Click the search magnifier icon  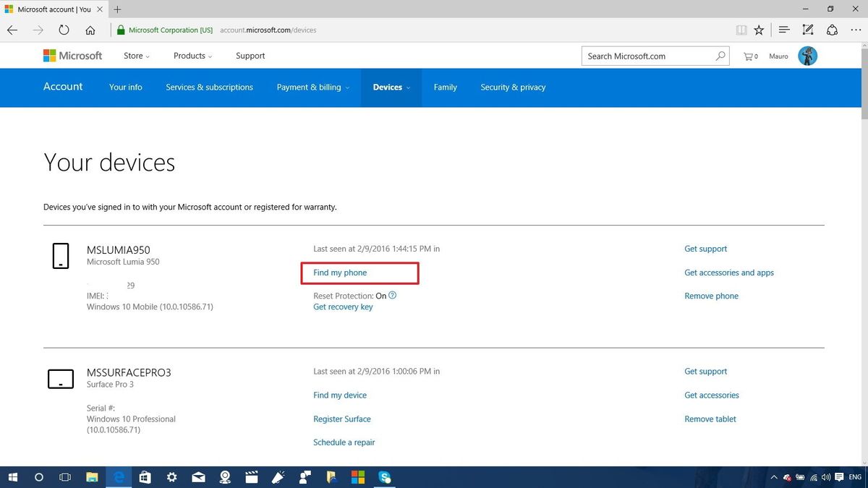tap(720, 55)
